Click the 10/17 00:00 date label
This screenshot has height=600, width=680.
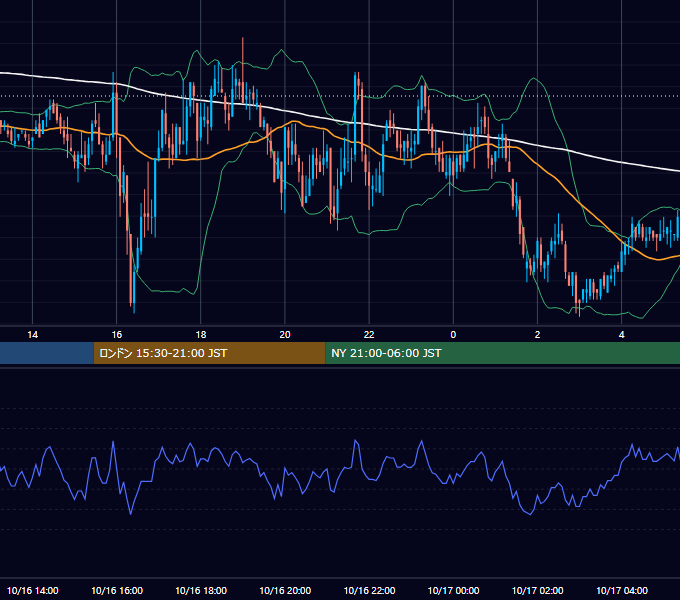(x=453, y=590)
